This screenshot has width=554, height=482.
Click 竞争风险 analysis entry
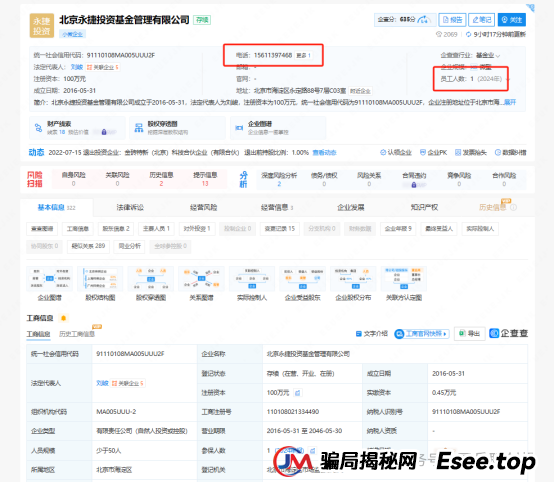[459, 180]
